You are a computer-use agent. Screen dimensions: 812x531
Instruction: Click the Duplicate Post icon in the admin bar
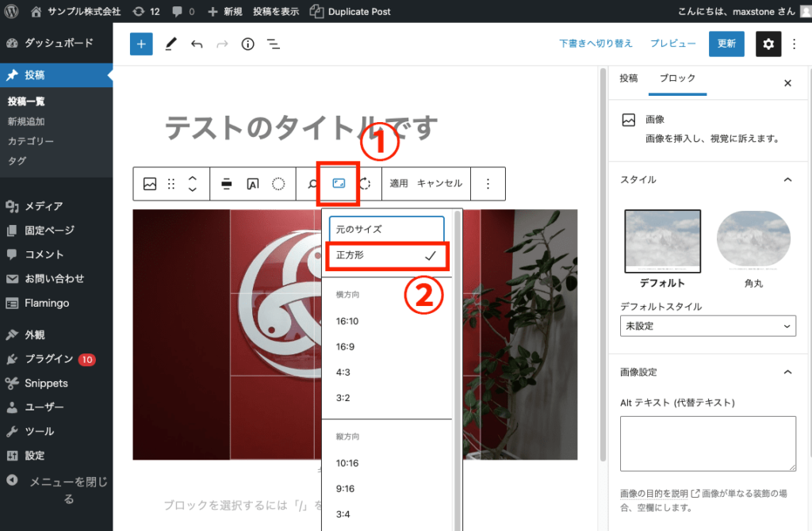pos(316,11)
